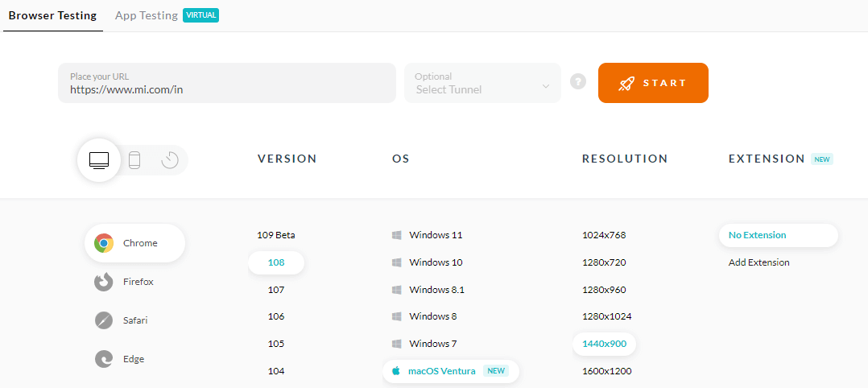
Task: Open the Select Tunnel dropdown
Action: click(x=483, y=83)
